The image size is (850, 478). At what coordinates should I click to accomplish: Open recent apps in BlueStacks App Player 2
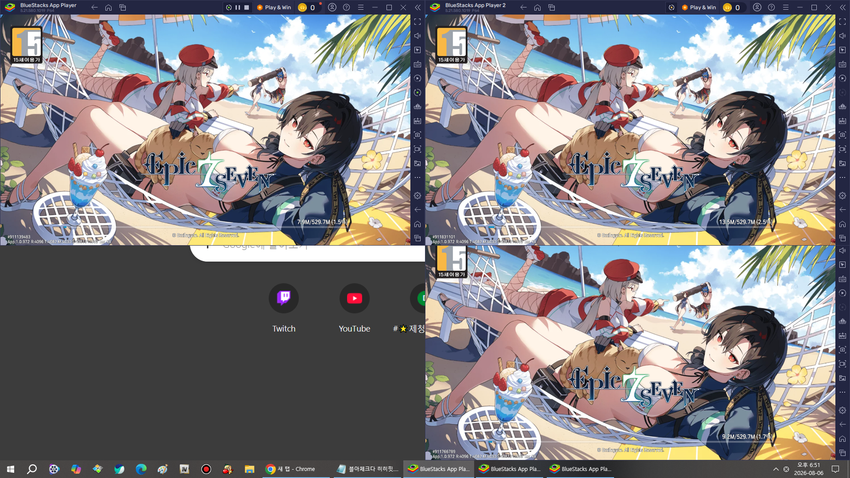click(x=551, y=8)
